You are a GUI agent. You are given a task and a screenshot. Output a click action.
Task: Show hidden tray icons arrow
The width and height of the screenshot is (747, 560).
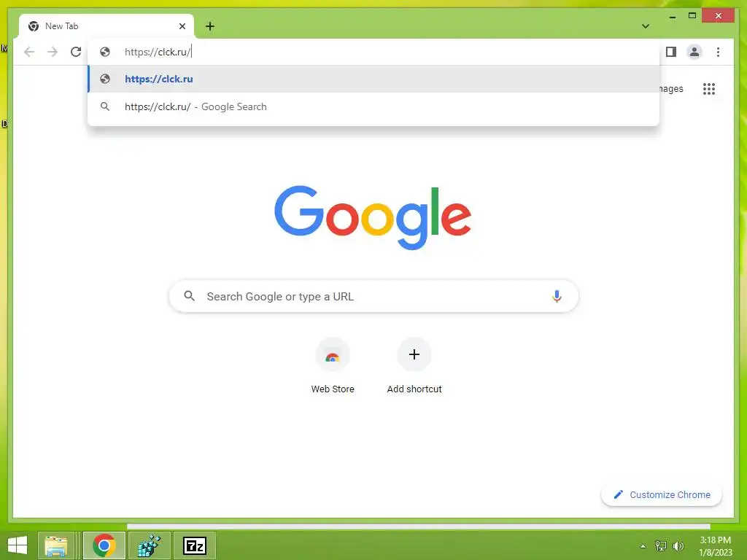click(x=643, y=546)
